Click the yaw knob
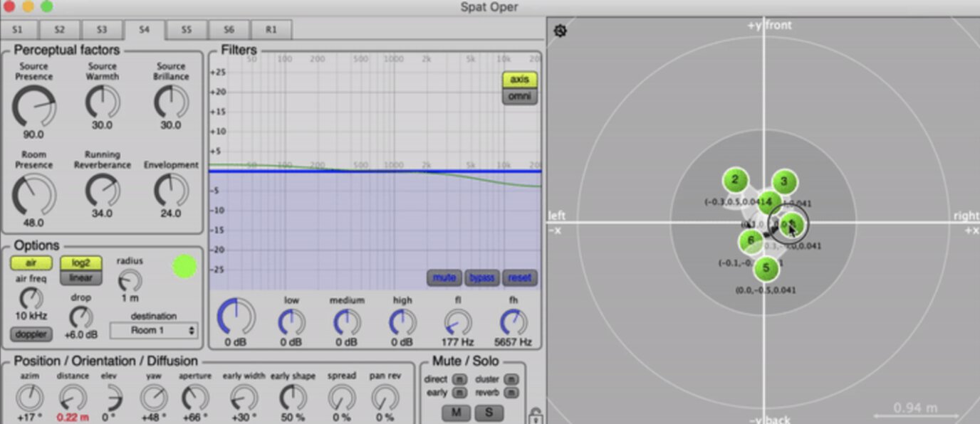980x424 pixels. coord(154,397)
